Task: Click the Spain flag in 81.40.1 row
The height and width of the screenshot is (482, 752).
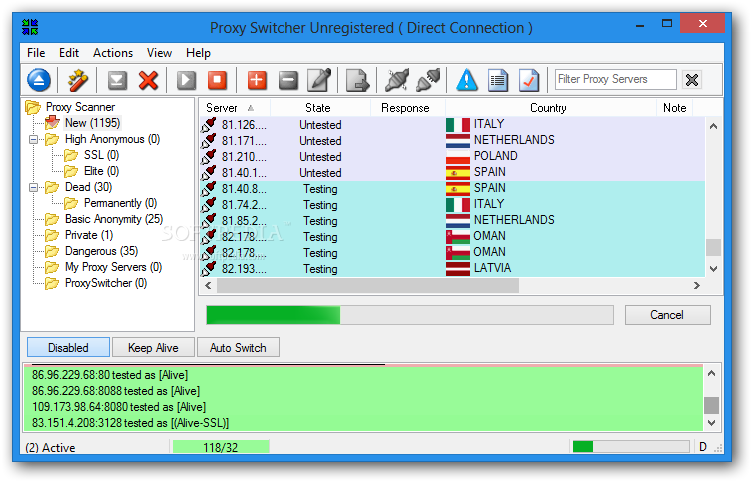Action: click(458, 173)
